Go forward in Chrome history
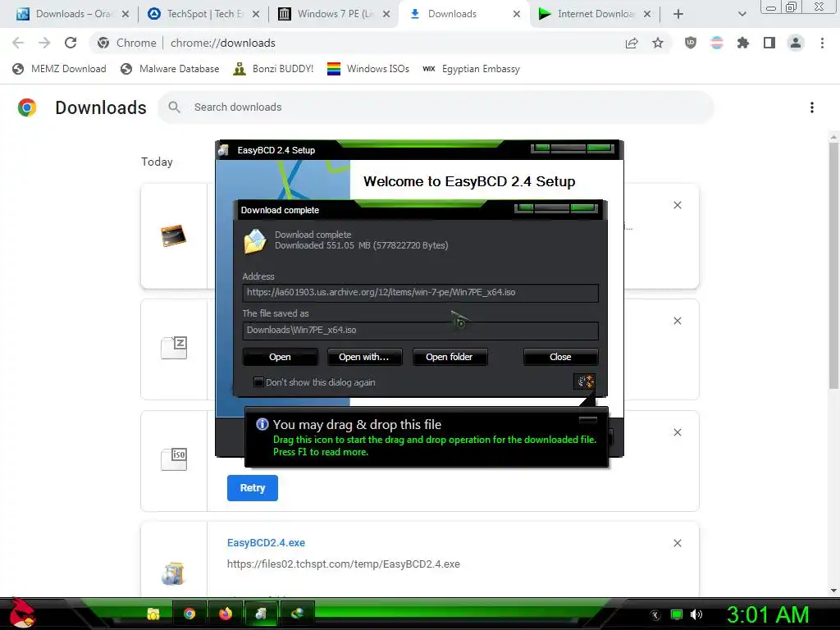Image resolution: width=840 pixels, height=630 pixels. [44, 43]
